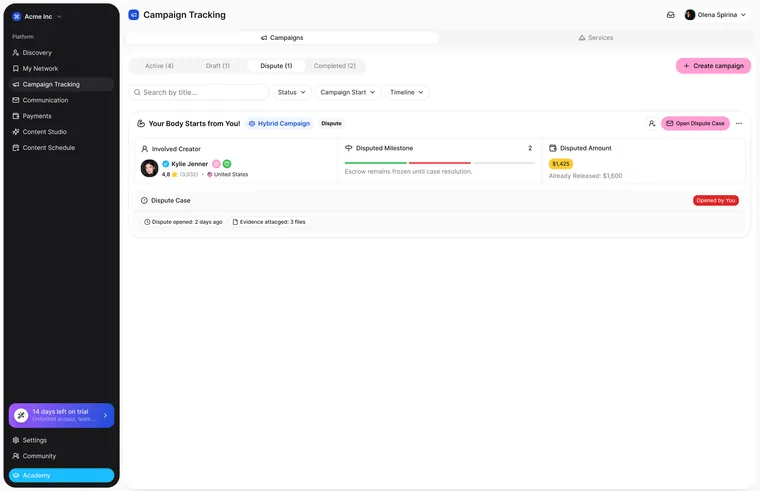
Task: Show Draft (1) campaigns
Action: pos(218,66)
